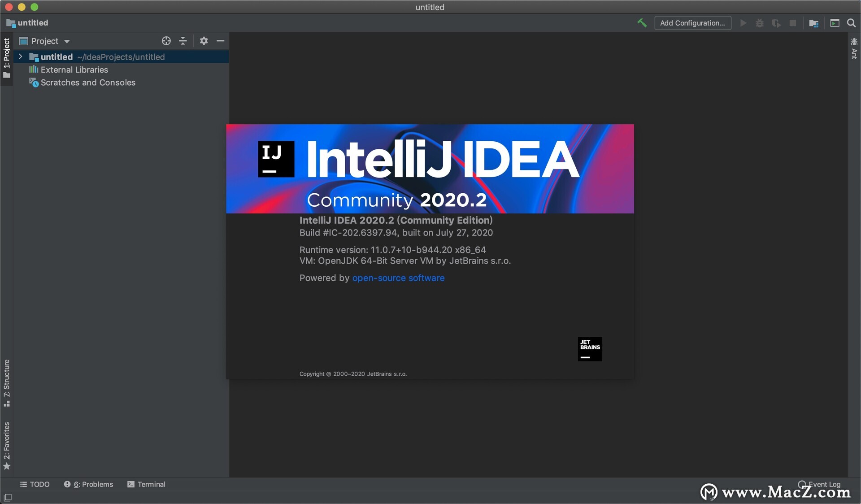Open the Add Configuration dialog
Screen dimensions: 861x504
coord(692,23)
